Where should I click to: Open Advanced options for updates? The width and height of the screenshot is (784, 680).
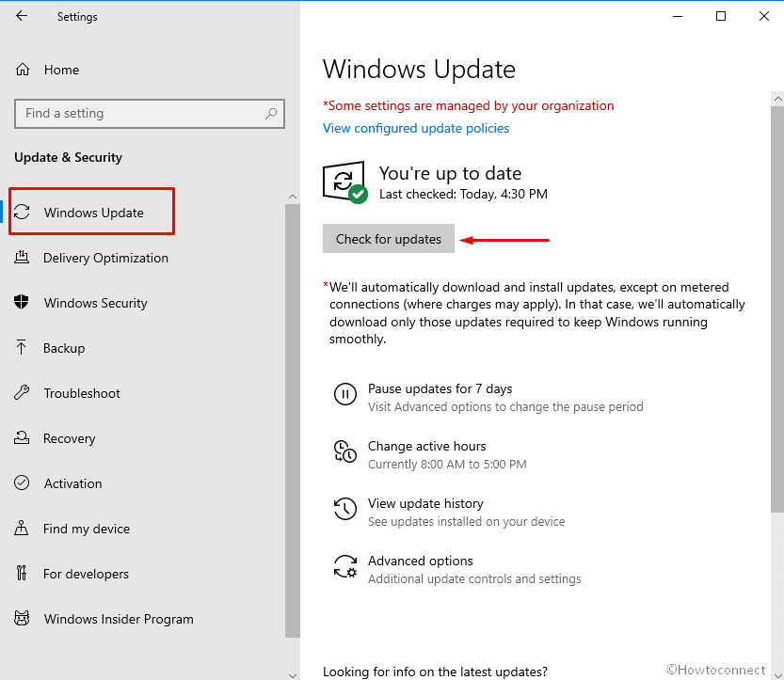click(x=421, y=561)
